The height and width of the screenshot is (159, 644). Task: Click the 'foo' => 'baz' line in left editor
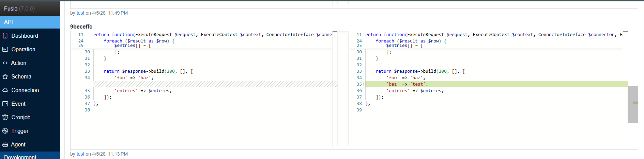coord(134,77)
